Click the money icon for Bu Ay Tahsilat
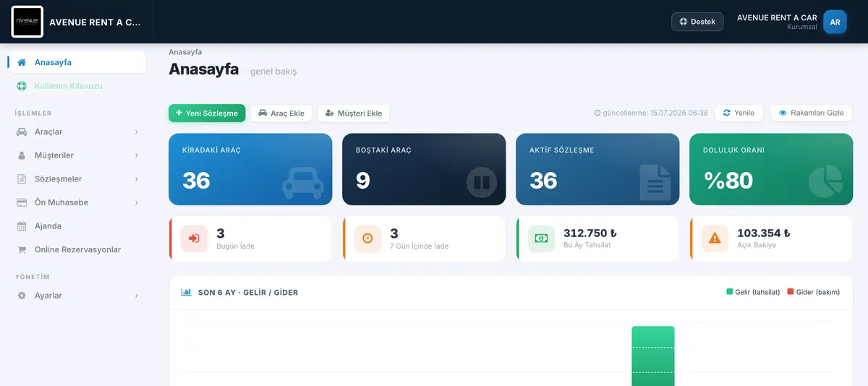868x386 pixels. click(541, 239)
